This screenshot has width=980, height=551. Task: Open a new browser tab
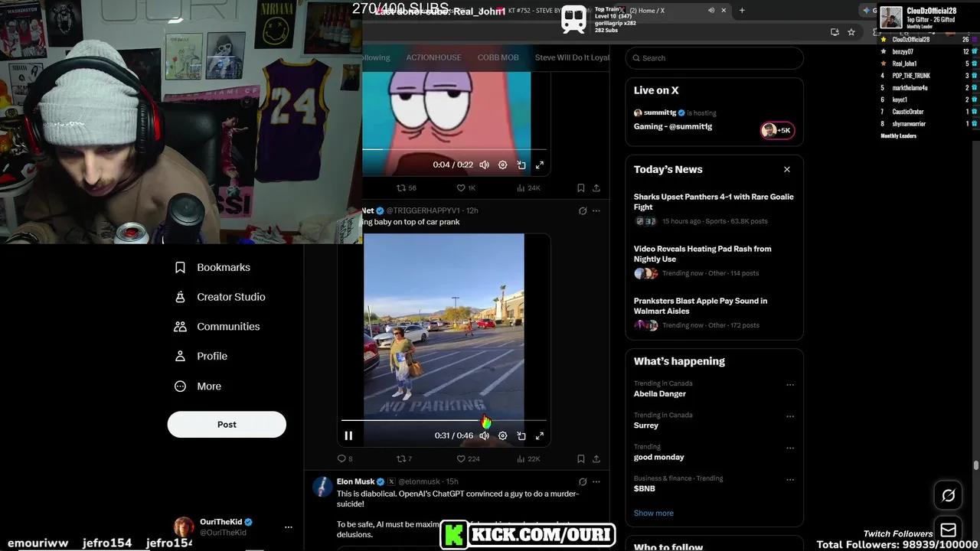click(x=742, y=11)
